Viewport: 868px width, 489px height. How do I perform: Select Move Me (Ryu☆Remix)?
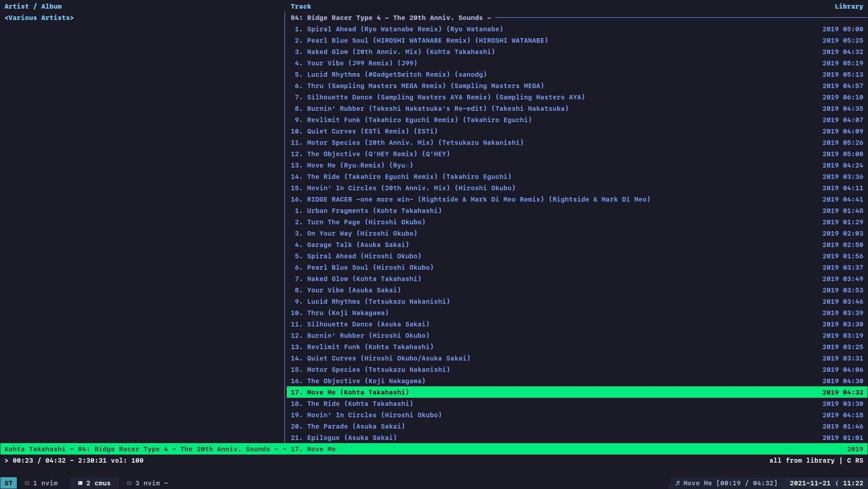point(577,165)
